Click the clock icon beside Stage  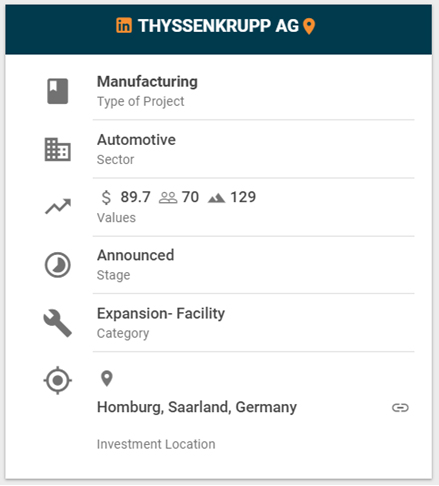point(58,265)
